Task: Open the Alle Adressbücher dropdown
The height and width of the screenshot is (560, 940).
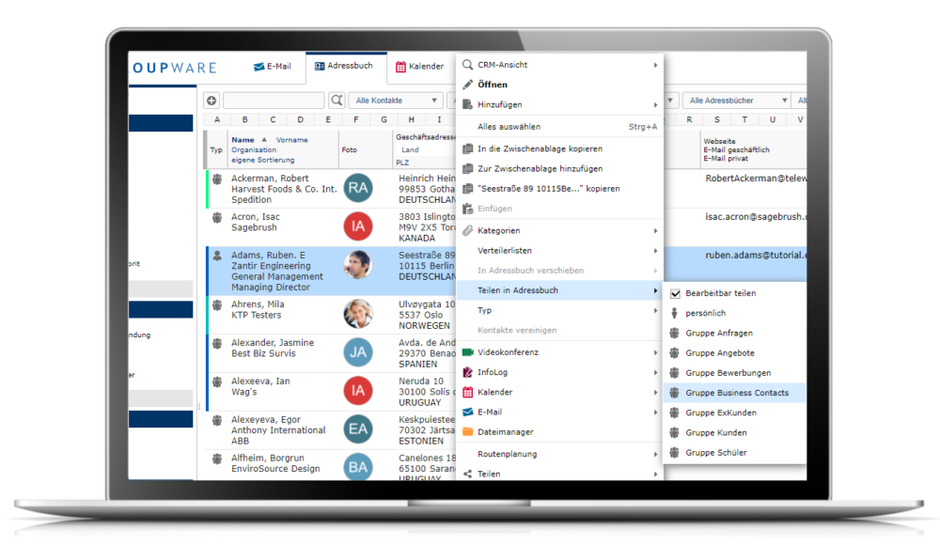Action: coord(731,101)
